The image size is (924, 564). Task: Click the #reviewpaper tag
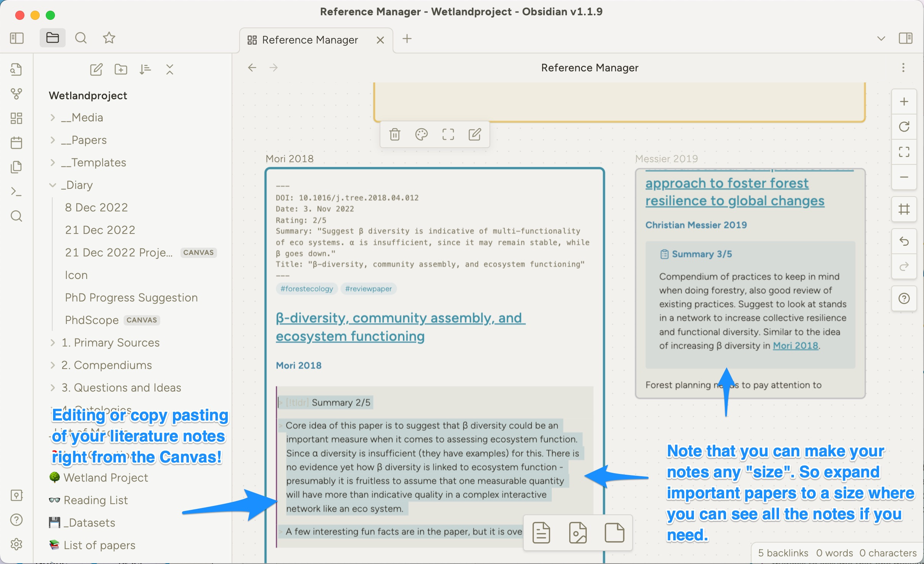tap(369, 289)
